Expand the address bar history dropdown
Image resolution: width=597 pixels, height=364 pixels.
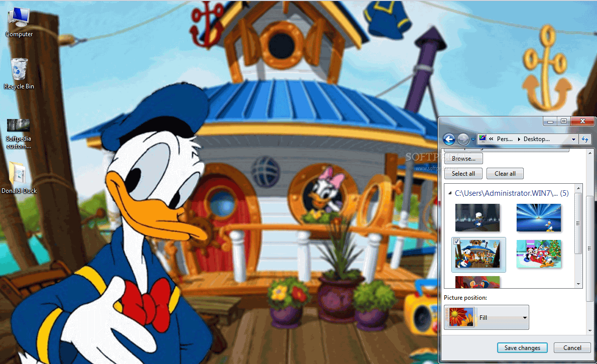click(x=573, y=140)
